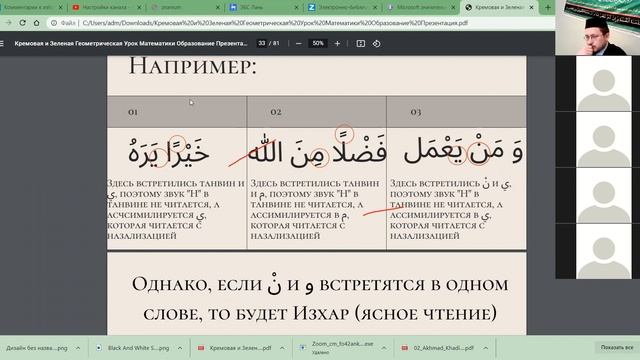
Task: Switch to the 'Microsoft' tab
Action: pos(420,7)
